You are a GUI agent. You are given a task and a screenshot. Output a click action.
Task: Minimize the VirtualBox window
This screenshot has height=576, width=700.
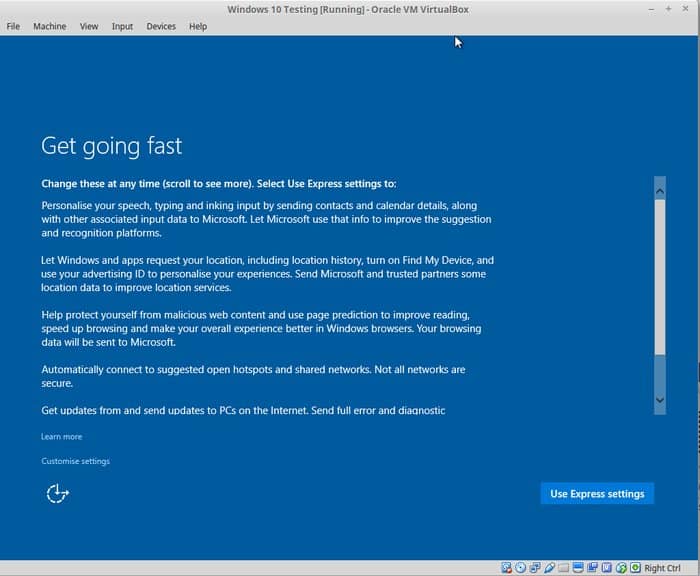[651, 9]
